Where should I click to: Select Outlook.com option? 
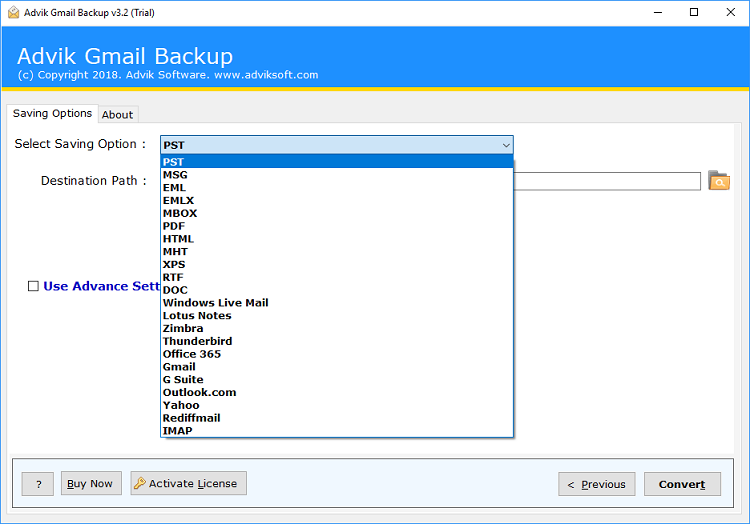coord(337,393)
